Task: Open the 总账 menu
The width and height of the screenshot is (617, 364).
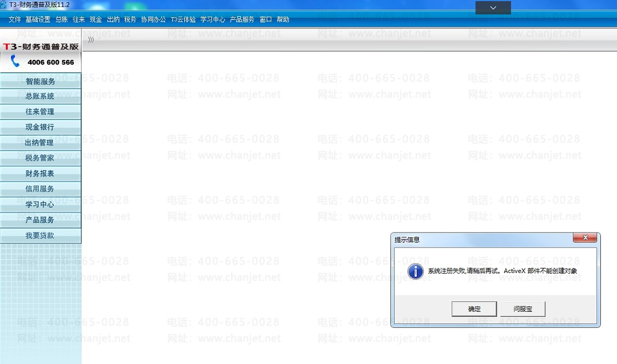Action: point(62,19)
